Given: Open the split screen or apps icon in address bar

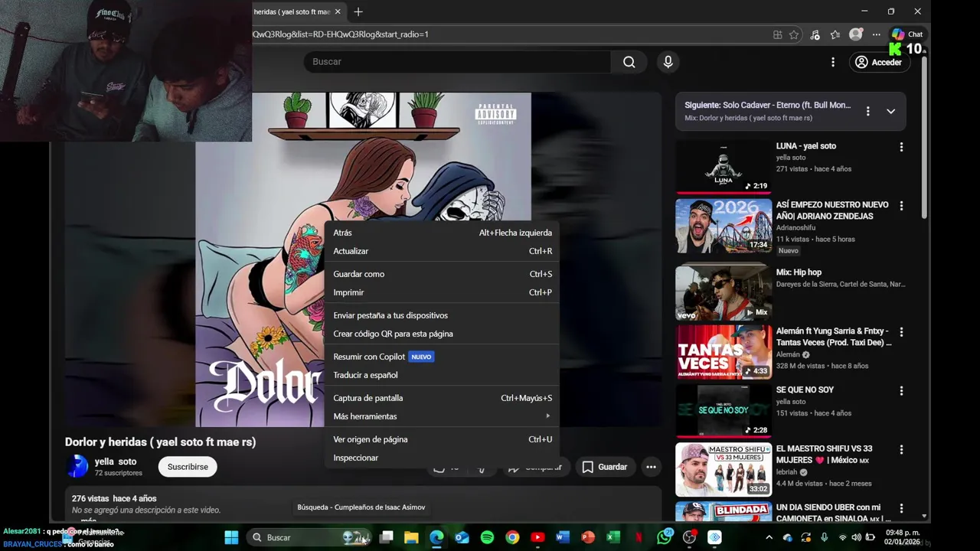Looking at the screenshot, I should pos(777,34).
